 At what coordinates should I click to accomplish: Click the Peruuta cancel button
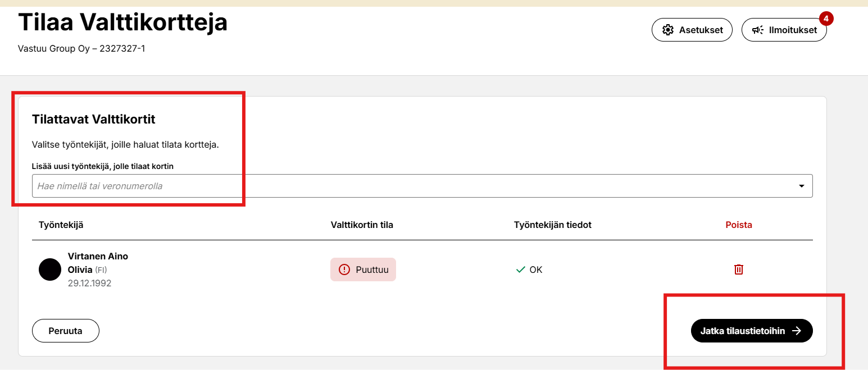click(x=66, y=331)
